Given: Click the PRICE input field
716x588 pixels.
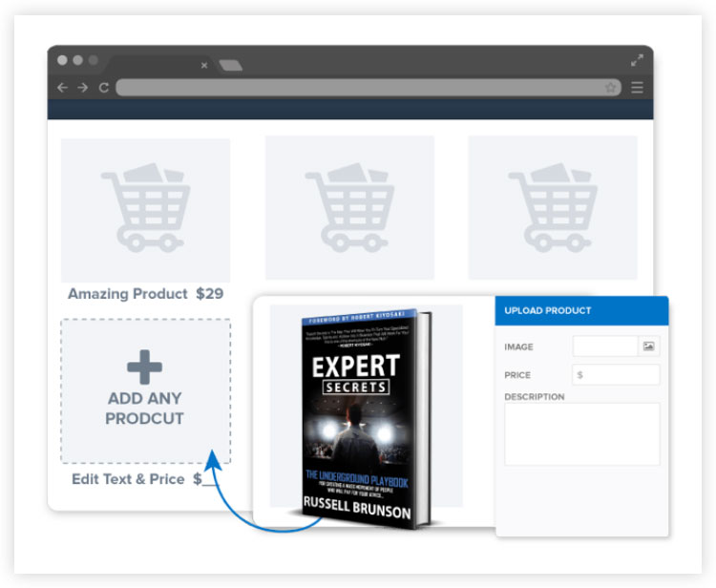Looking at the screenshot, I should coord(616,375).
